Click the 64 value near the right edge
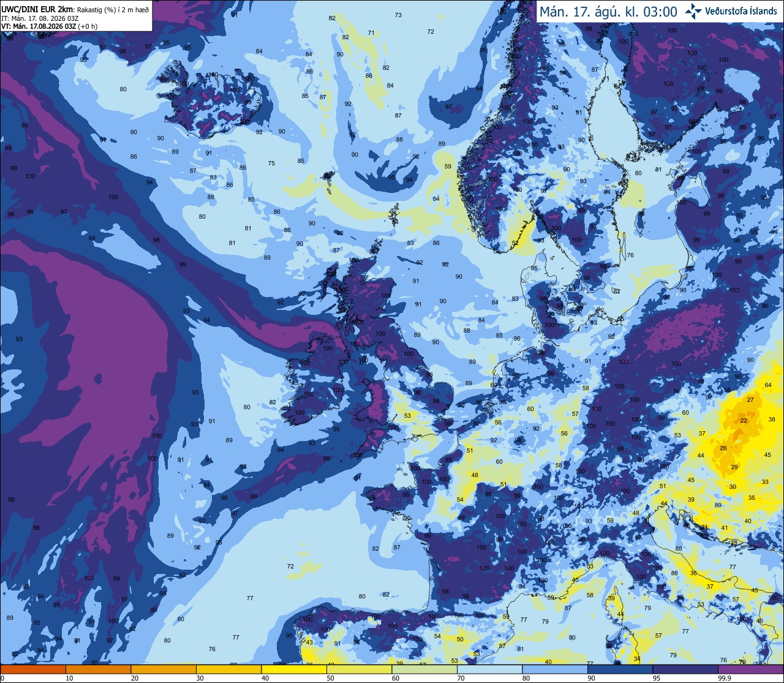Viewport: 784px width, 683px height. click(x=768, y=385)
